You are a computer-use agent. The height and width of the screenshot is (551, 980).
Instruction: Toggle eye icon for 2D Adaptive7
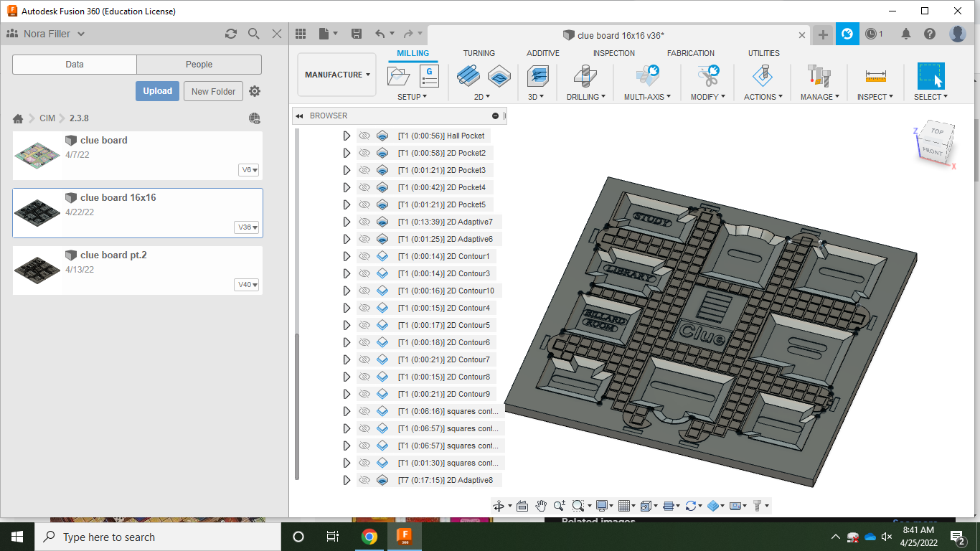coord(364,222)
